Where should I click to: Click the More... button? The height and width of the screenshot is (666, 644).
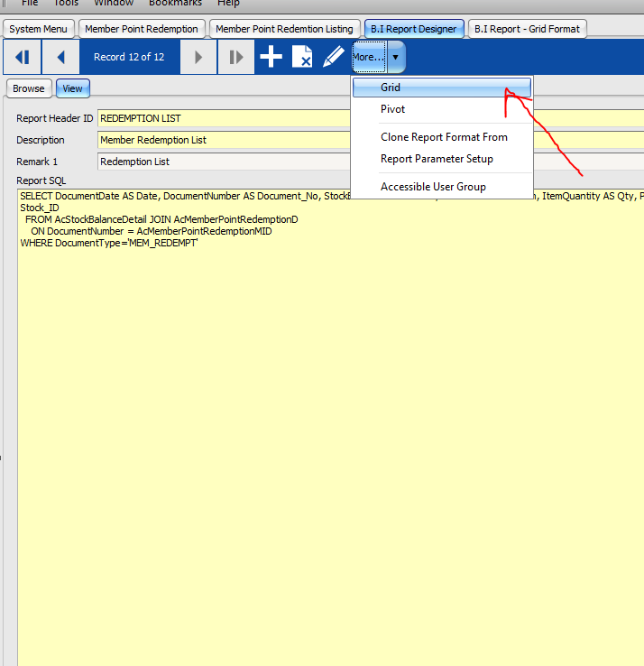[x=368, y=58]
